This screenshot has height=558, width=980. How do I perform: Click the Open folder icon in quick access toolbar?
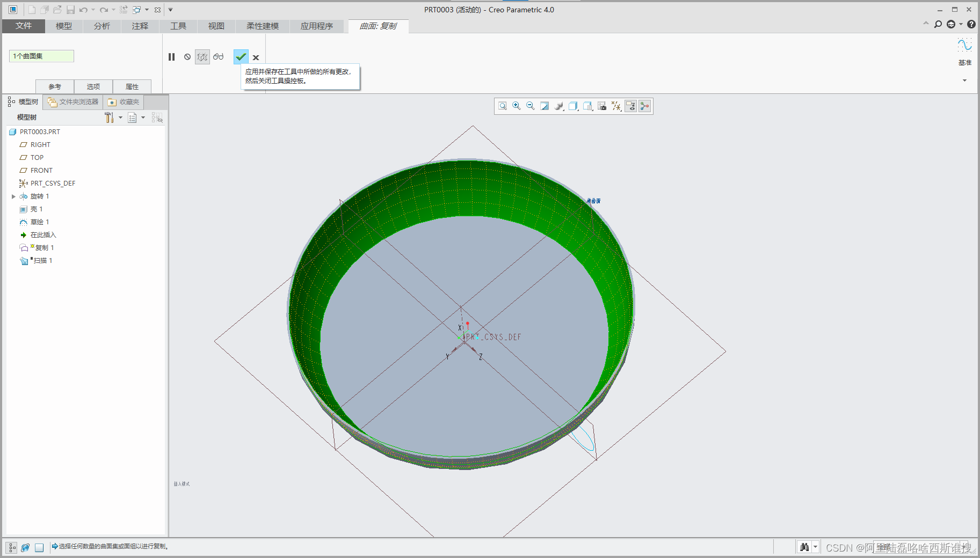[57, 10]
